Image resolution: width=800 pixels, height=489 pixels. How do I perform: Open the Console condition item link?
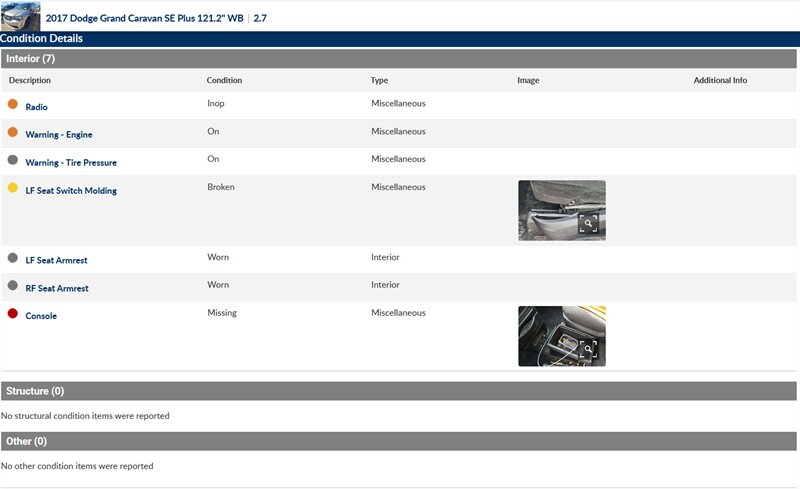[x=41, y=316]
